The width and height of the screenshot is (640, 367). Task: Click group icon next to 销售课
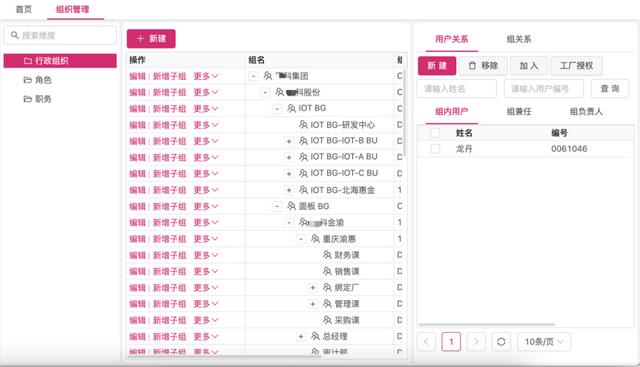click(327, 271)
